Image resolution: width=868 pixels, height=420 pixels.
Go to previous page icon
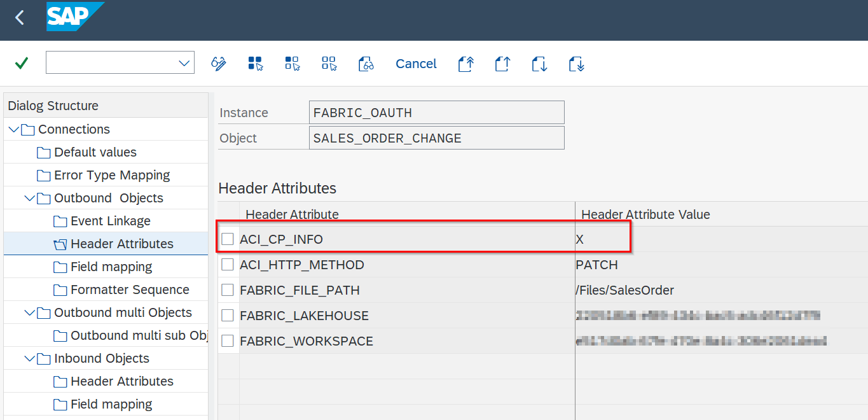point(502,63)
